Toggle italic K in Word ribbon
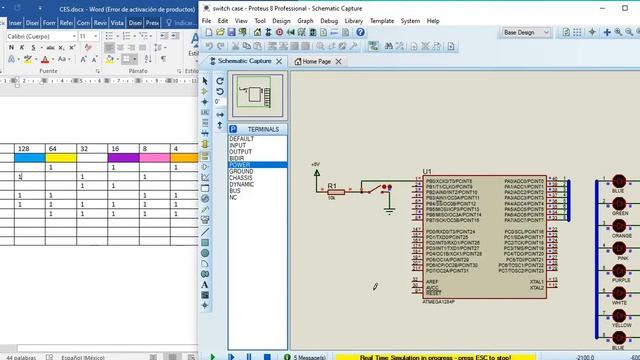 click(22, 48)
